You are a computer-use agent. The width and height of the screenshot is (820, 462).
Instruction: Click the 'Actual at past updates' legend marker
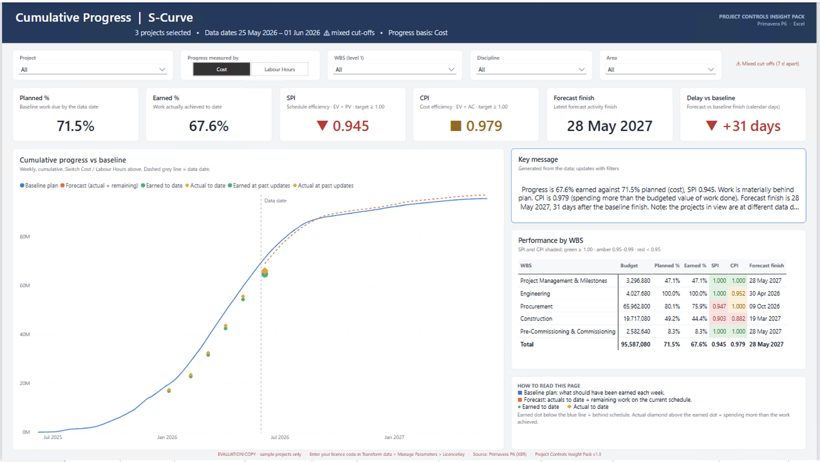point(295,185)
